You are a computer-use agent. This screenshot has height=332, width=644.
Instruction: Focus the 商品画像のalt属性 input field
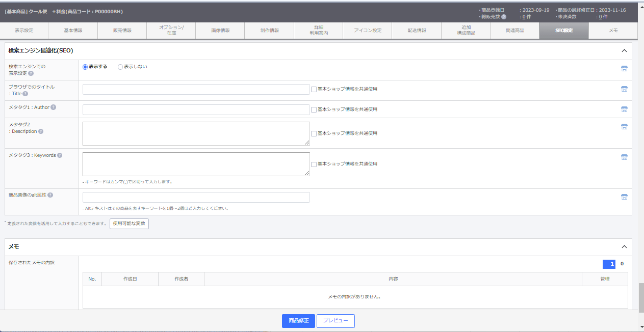click(196, 197)
